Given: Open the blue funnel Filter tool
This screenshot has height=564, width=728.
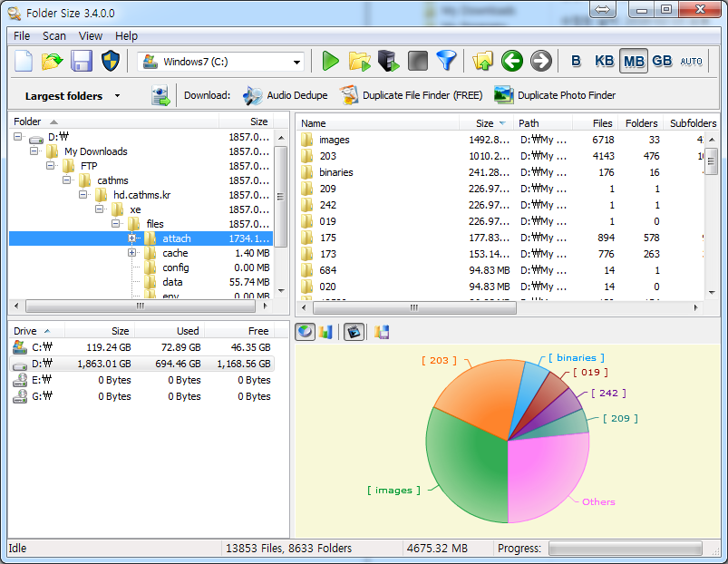Looking at the screenshot, I should pyautogui.click(x=446, y=62).
